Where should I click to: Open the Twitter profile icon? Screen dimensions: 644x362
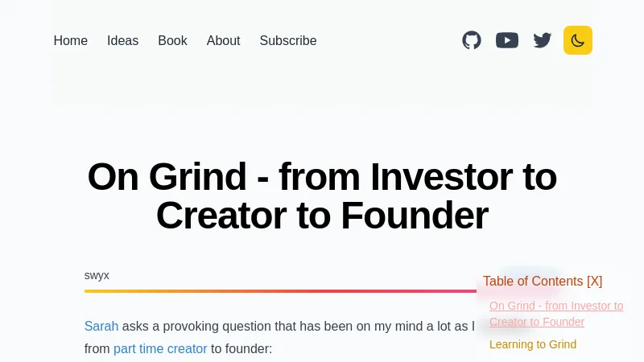tap(543, 40)
